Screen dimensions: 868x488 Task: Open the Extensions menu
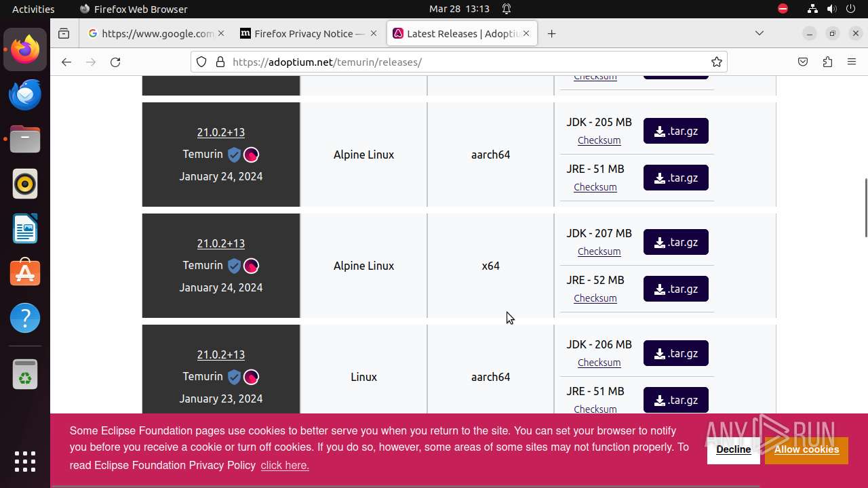[x=827, y=62]
